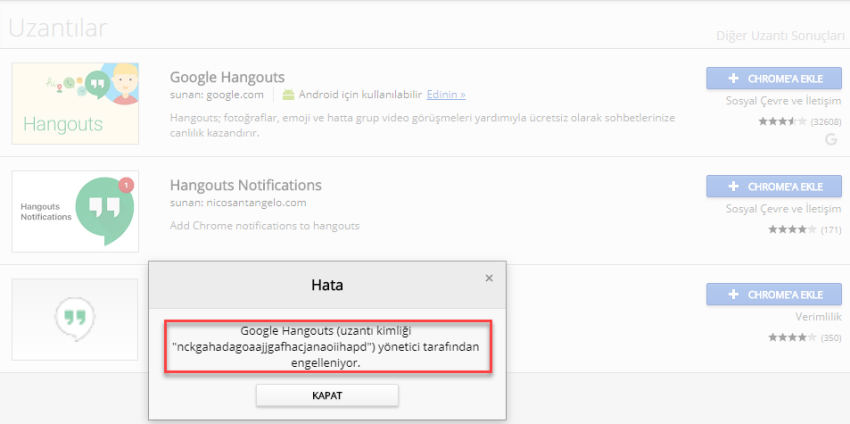Click CHROME'A EKLE above Verimlilik
The image size is (850, 424).
point(774,294)
